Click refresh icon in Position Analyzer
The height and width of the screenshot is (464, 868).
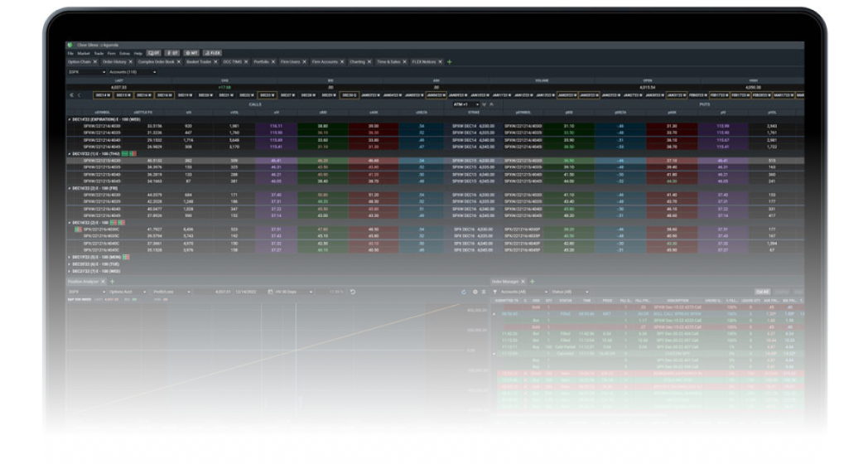[463, 291]
